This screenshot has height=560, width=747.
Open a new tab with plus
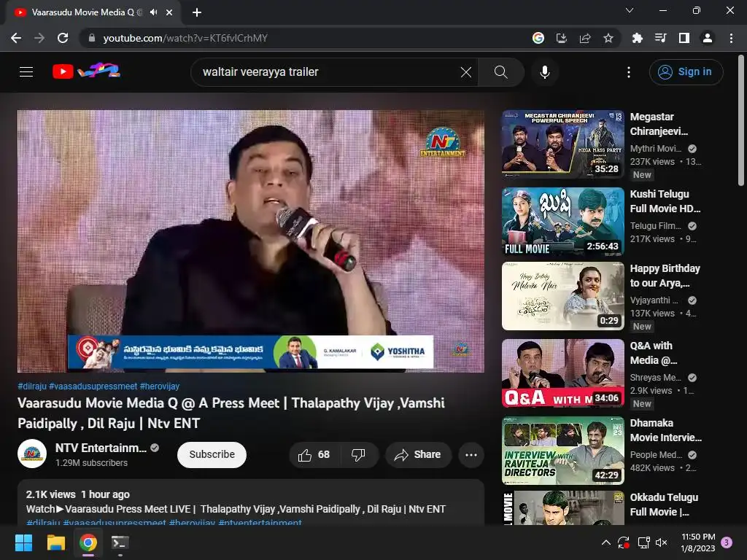(x=197, y=12)
